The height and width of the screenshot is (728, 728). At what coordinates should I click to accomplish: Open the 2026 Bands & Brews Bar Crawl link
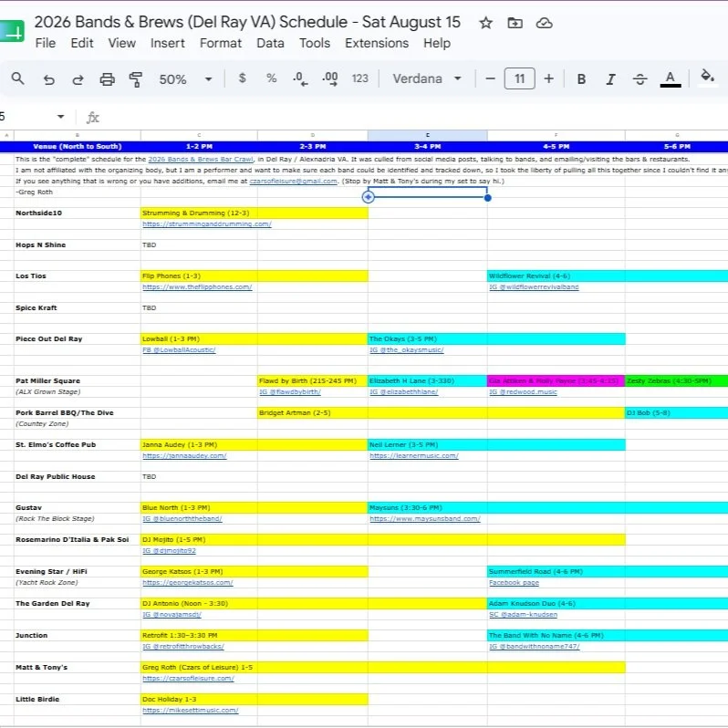(201, 160)
